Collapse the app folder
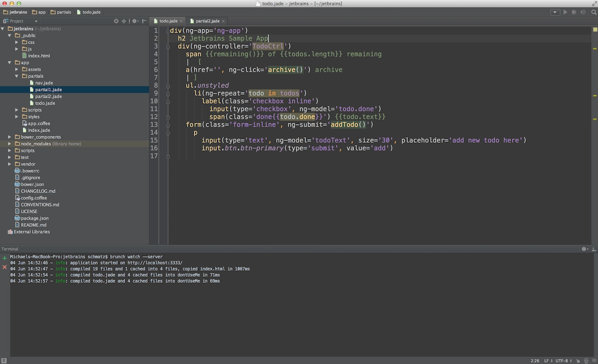This screenshot has height=364, width=598. coord(10,63)
